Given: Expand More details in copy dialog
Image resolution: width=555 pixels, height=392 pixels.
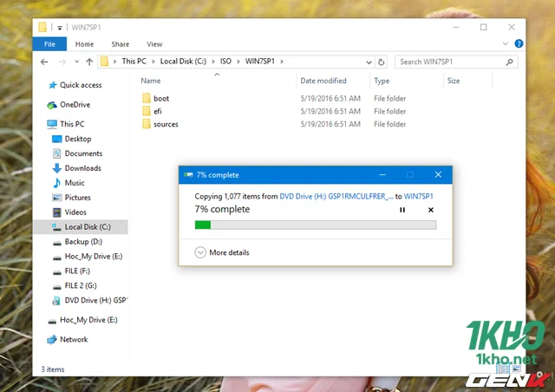Looking at the screenshot, I should click(x=222, y=252).
